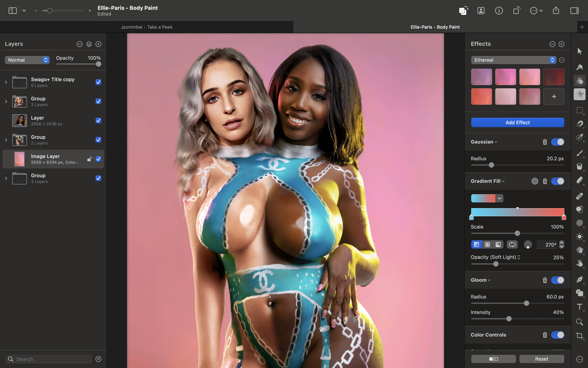The height and width of the screenshot is (368, 588).
Task: Turn off the Gradient Fill effect switch
Action: pyautogui.click(x=558, y=181)
